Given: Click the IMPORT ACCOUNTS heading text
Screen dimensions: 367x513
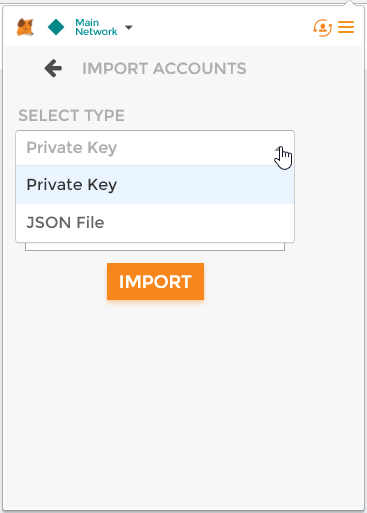Looking at the screenshot, I should click(x=164, y=69).
